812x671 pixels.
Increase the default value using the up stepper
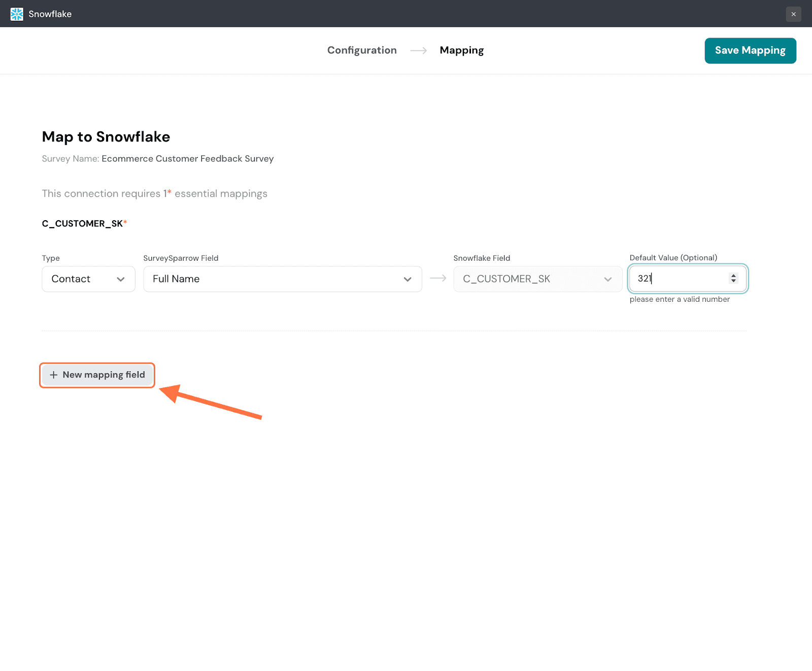pos(733,275)
